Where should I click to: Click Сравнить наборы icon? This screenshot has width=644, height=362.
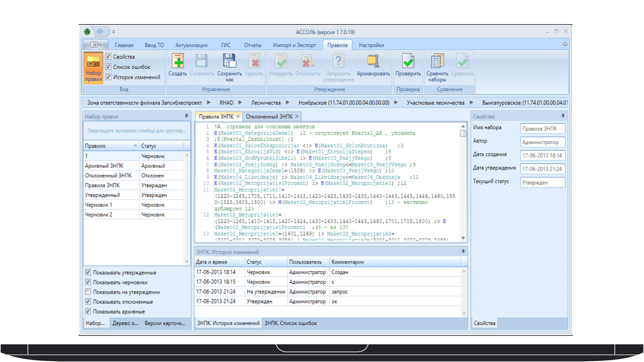click(437, 68)
